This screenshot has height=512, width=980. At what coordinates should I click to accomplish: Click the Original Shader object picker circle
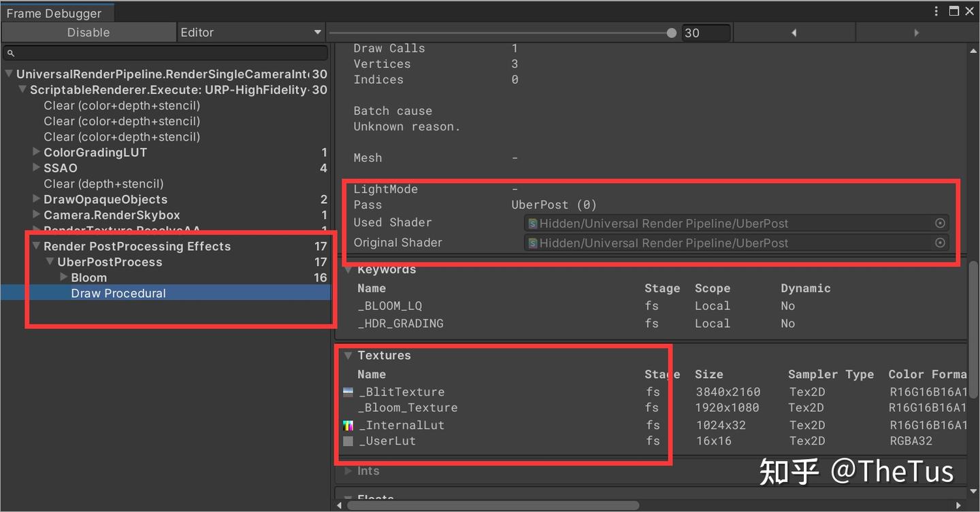tap(940, 242)
